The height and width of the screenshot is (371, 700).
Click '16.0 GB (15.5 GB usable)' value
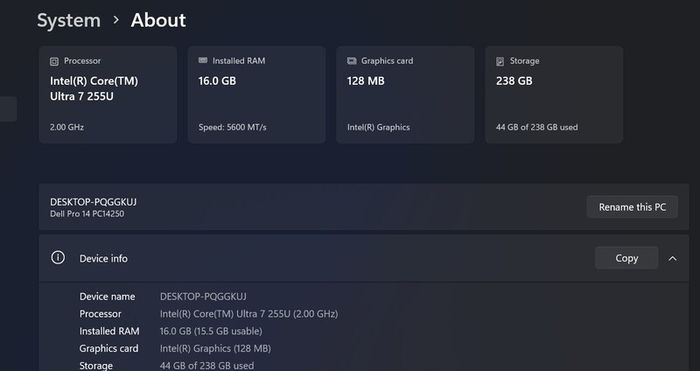tap(211, 331)
